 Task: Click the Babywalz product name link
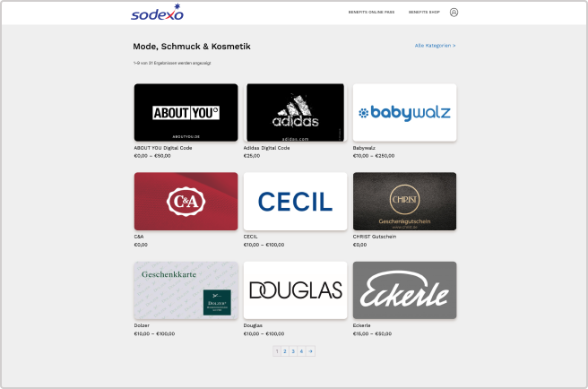coord(364,148)
